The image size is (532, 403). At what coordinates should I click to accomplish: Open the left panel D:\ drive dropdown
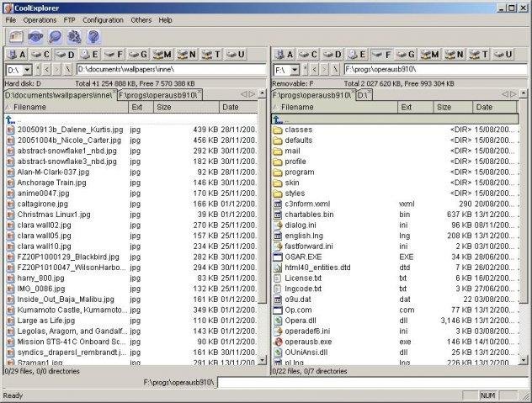(x=27, y=70)
